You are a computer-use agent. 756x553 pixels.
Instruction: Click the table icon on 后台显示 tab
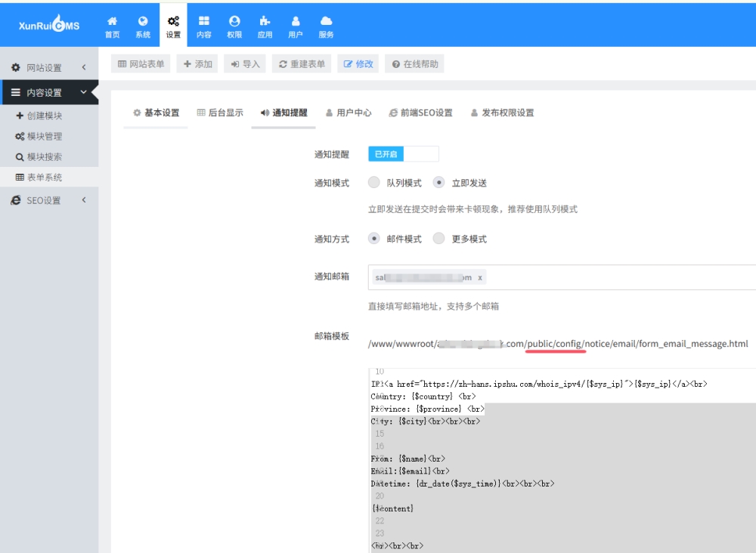pos(201,113)
